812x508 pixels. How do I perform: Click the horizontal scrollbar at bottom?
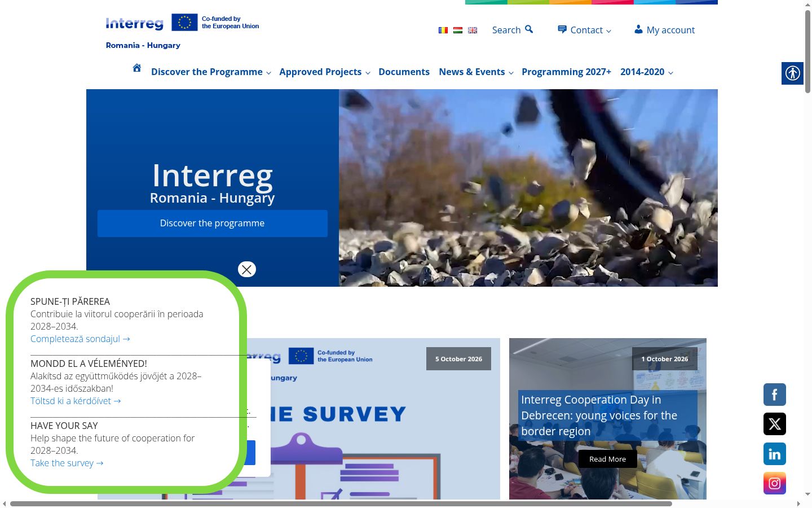341,503
